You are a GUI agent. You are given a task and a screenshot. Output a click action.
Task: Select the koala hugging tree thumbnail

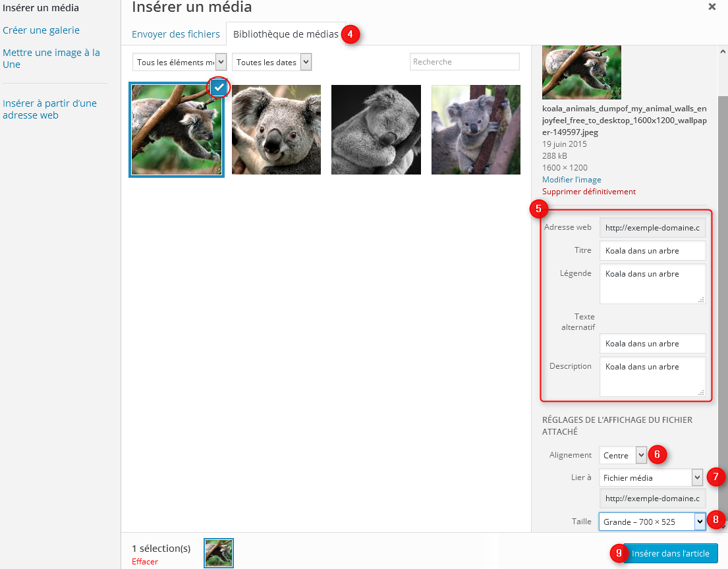[476, 130]
